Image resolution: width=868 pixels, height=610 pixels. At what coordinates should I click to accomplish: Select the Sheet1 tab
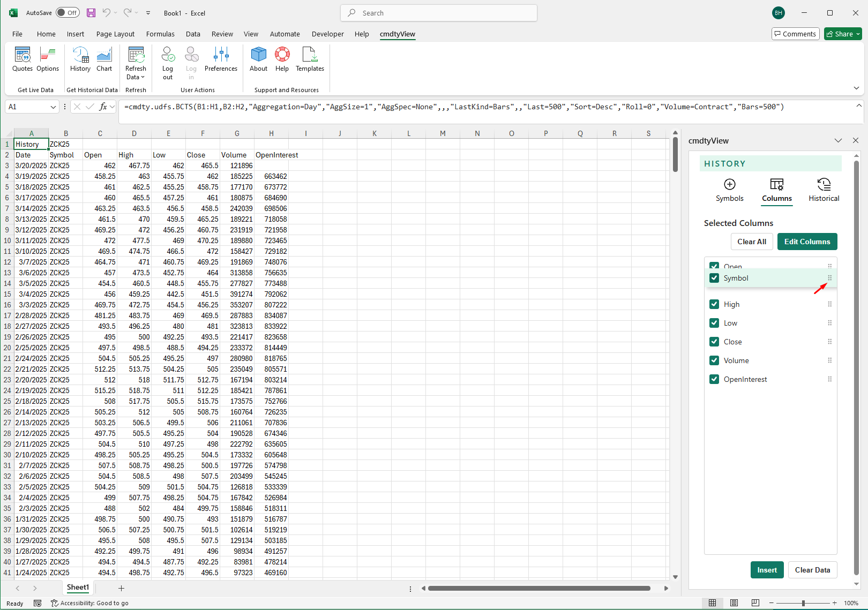tap(78, 588)
